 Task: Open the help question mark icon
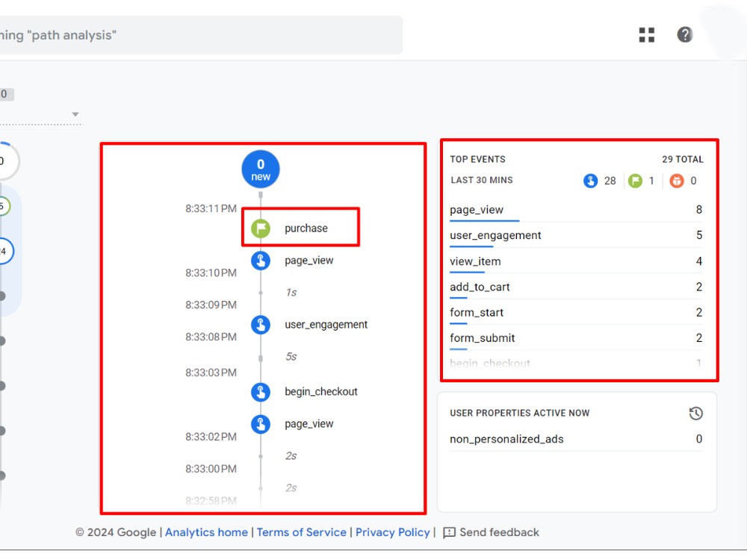(684, 35)
